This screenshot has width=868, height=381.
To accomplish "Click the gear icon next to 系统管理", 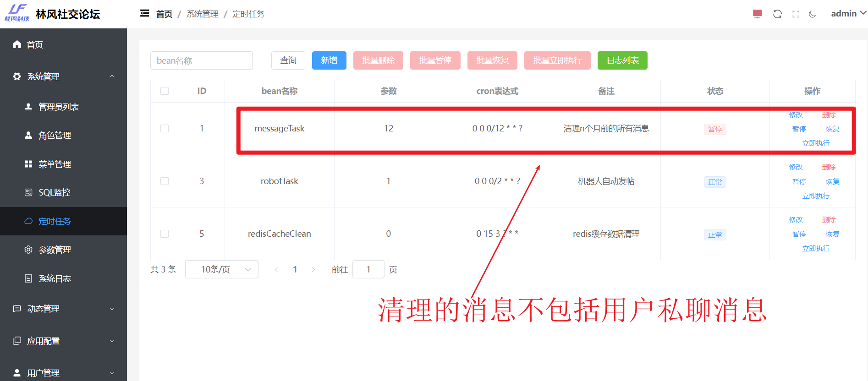I will (x=17, y=76).
